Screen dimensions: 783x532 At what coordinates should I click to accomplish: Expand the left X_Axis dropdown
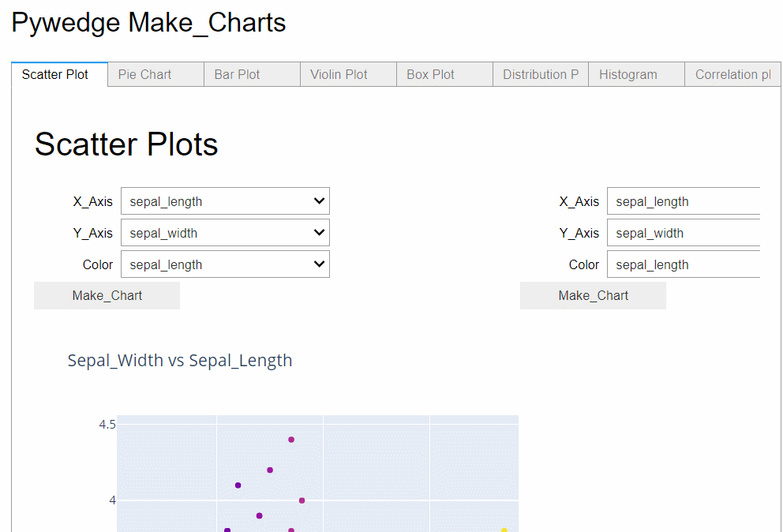[225, 201]
